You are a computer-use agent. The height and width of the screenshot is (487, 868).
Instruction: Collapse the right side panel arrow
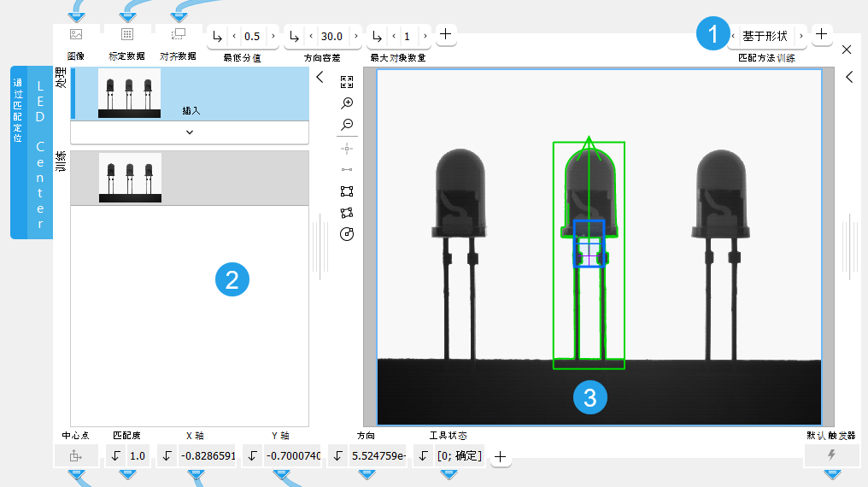pos(849,77)
